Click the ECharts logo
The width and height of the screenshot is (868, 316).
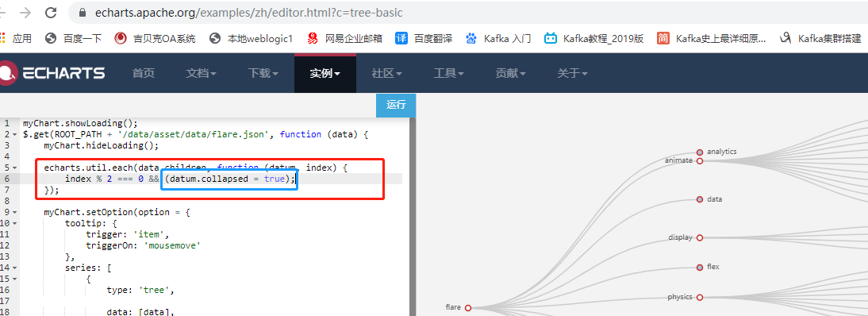[x=52, y=72]
